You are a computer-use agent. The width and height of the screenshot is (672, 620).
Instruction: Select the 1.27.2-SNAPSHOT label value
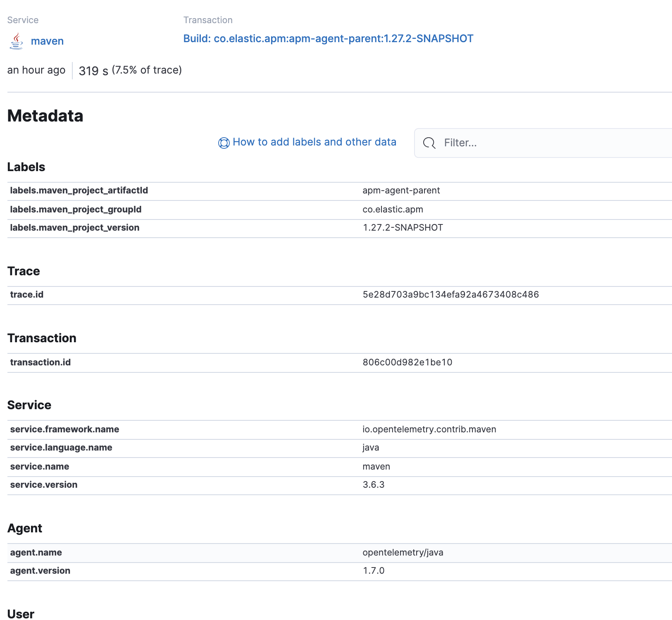coord(403,228)
